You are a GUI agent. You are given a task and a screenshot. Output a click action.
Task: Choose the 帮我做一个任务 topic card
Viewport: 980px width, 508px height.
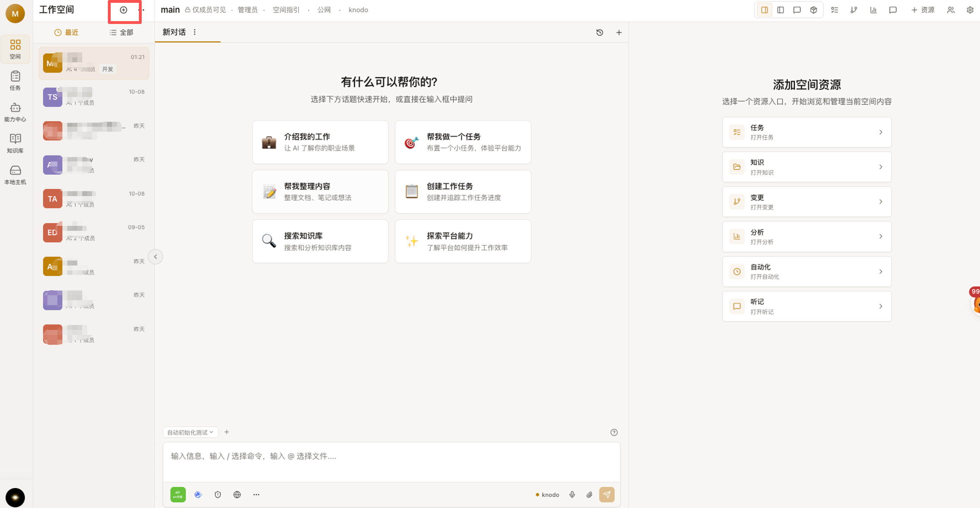coord(463,142)
